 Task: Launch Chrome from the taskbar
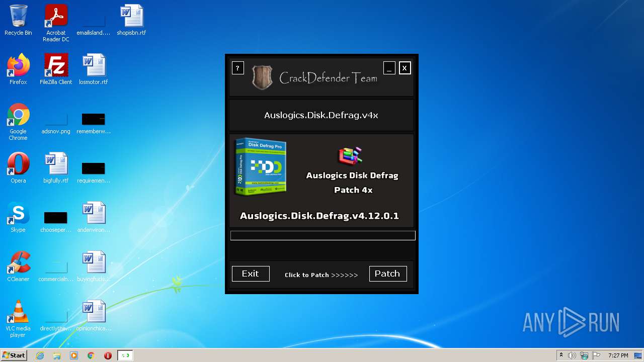(91, 355)
